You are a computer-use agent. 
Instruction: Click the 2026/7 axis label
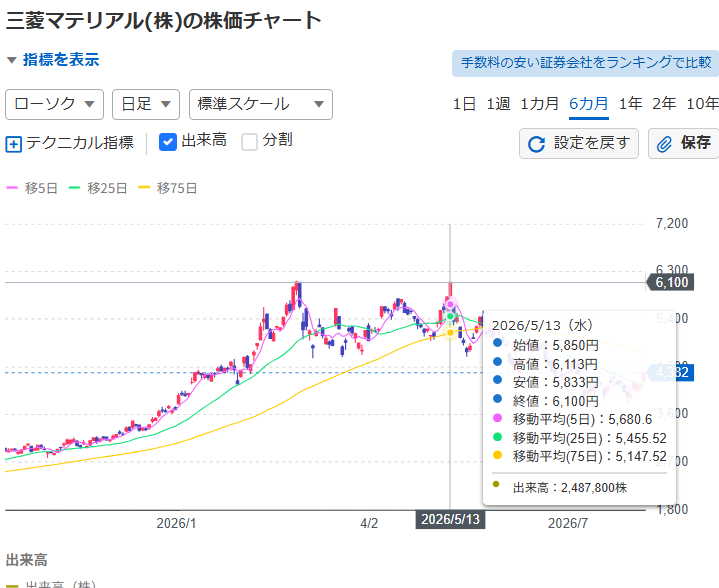[568, 523]
